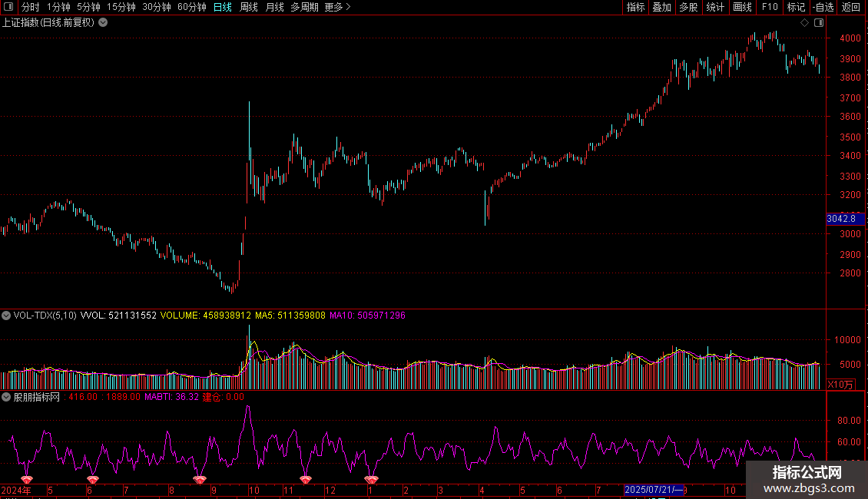This screenshot has height=499, width=868.
Task: Click the 建仓: 0.00 value
Action: (223, 397)
